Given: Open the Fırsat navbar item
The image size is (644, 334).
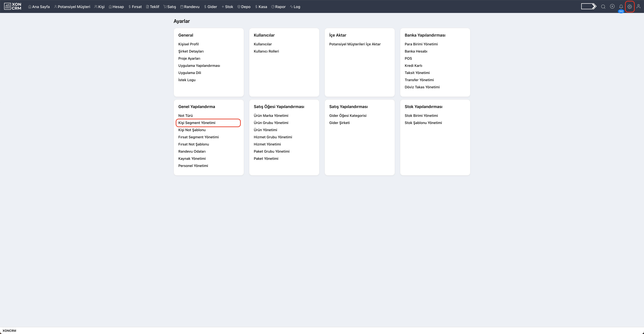Looking at the screenshot, I should (x=135, y=7).
